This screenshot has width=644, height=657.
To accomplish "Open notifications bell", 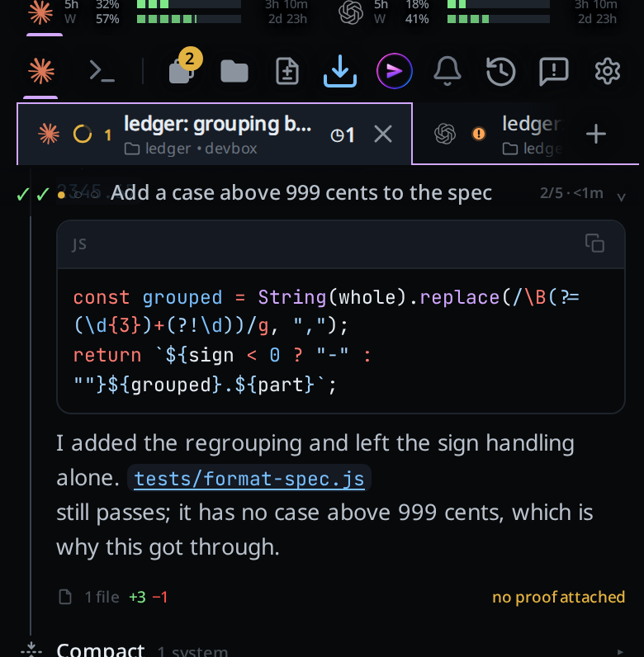I will [x=447, y=71].
